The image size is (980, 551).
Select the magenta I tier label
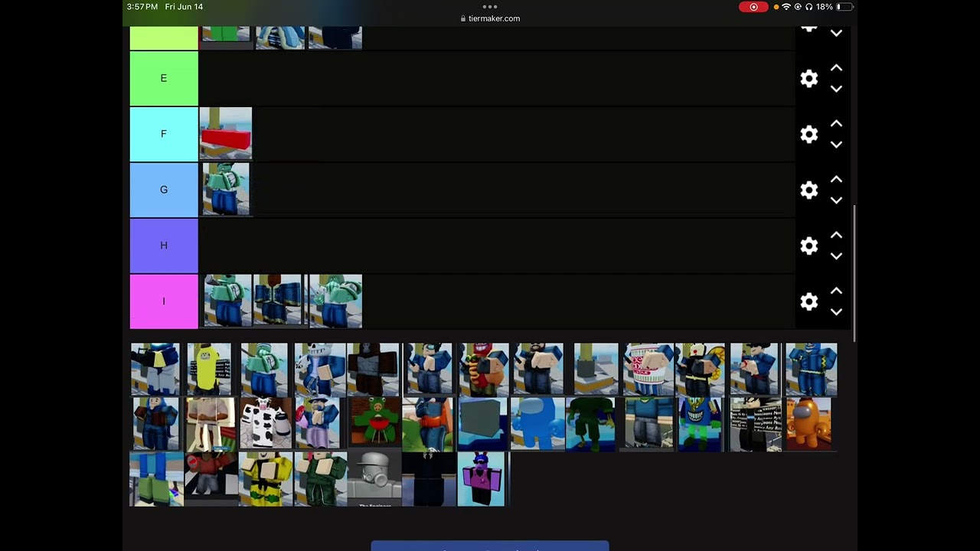pos(164,302)
